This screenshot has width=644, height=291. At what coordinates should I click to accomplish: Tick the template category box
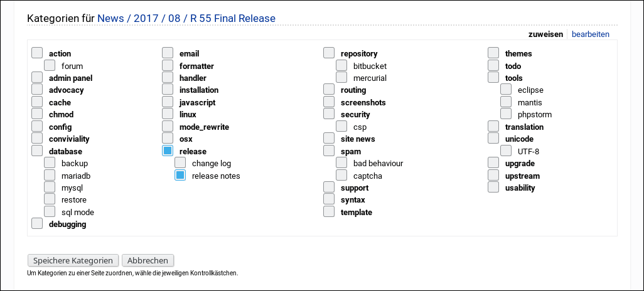[329, 212]
